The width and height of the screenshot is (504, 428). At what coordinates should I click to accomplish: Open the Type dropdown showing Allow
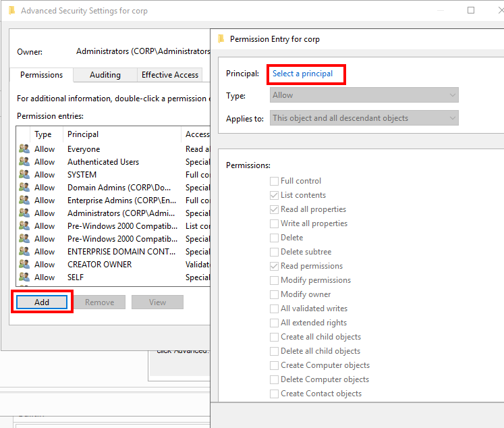click(364, 95)
